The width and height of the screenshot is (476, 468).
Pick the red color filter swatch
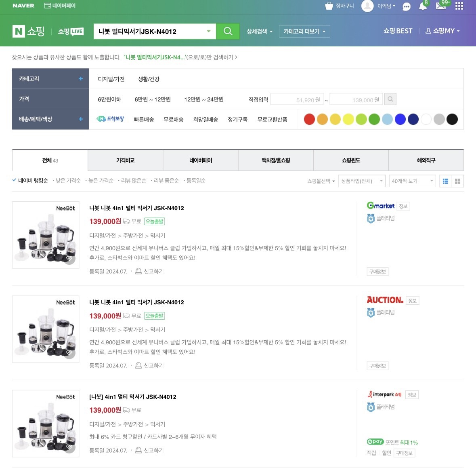point(309,119)
